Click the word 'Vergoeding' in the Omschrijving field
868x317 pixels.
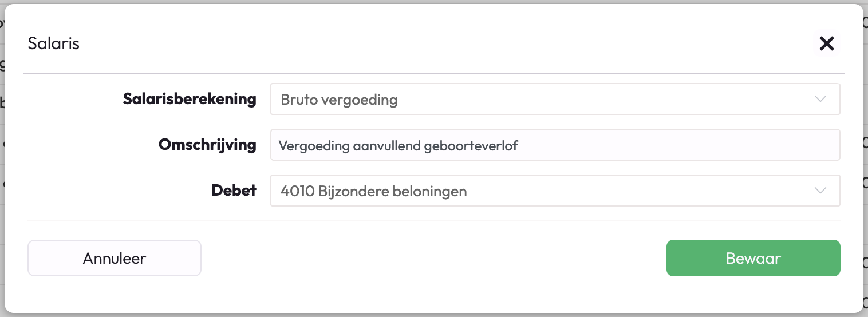point(314,145)
